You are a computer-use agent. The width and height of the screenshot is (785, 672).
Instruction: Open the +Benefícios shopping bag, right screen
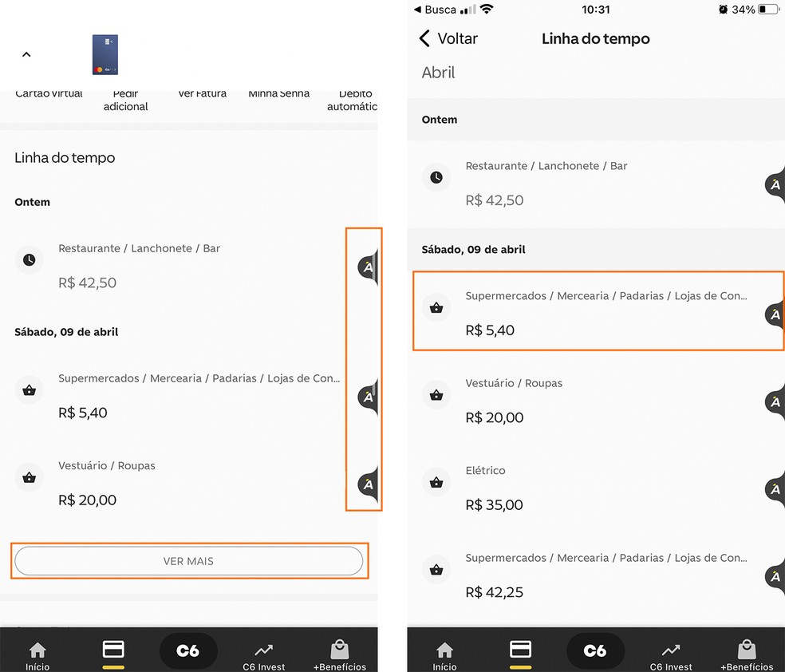click(x=746, y=654)
